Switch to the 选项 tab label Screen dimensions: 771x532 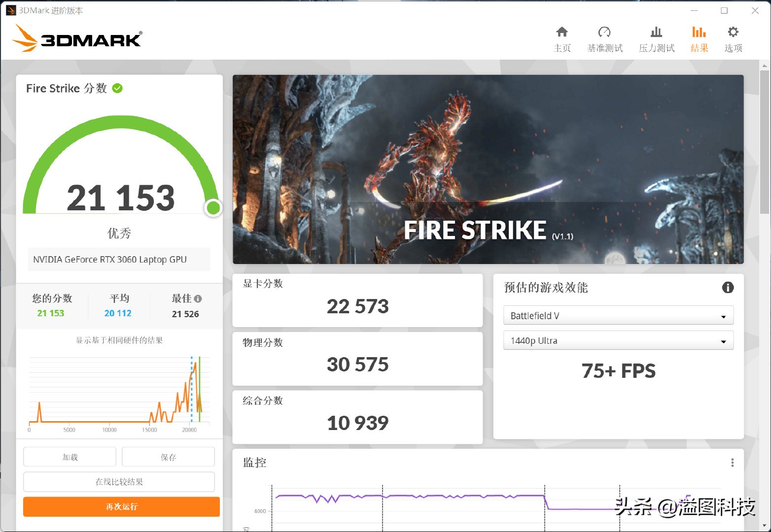[733, 48]
